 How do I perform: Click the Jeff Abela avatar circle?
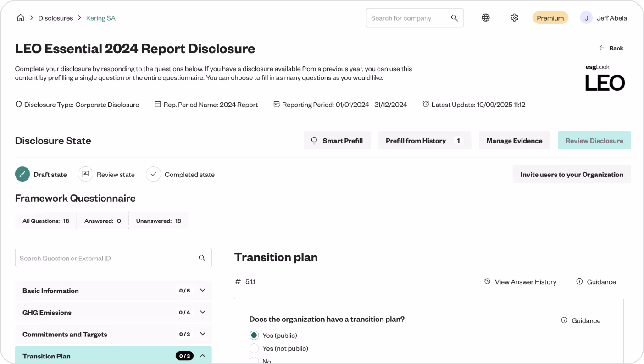pyautogui.click(x=586, y=18)
